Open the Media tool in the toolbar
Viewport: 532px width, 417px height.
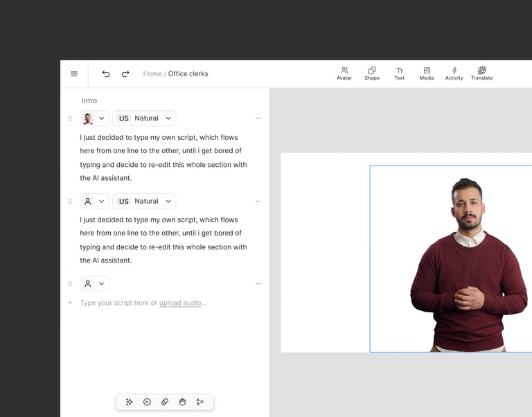[x=427, y=73]
